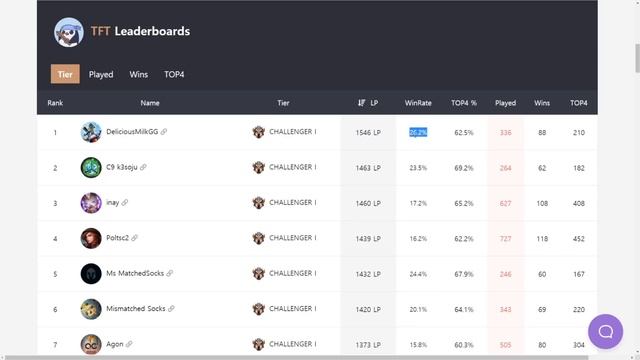Sort by the Played column header
This screenshot has height=360, width=640.
pos(505,103)
